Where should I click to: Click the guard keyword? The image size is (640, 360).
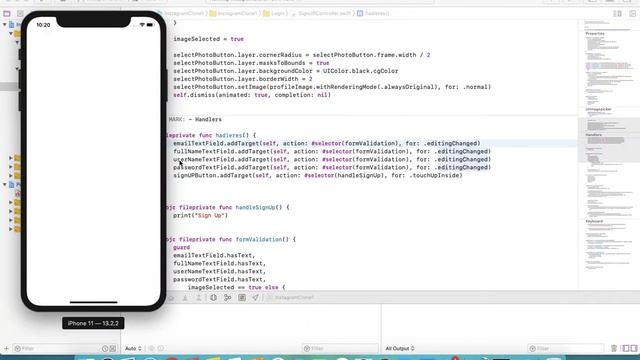(x=181, y=247)
